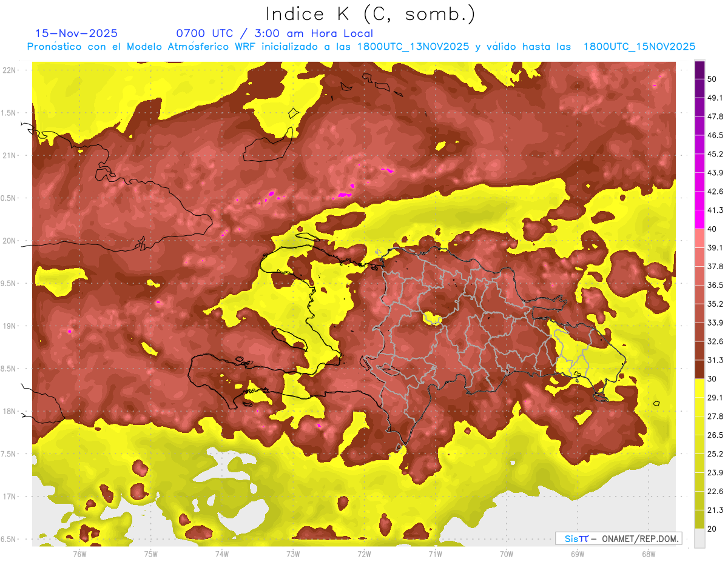Click the colorbar value "40"
This screenshot has height=562, width=728.
tap(713, 229)
